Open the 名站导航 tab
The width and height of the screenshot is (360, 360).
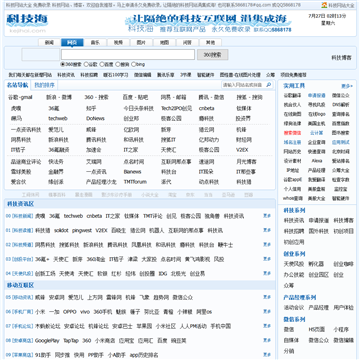point(18,85)
